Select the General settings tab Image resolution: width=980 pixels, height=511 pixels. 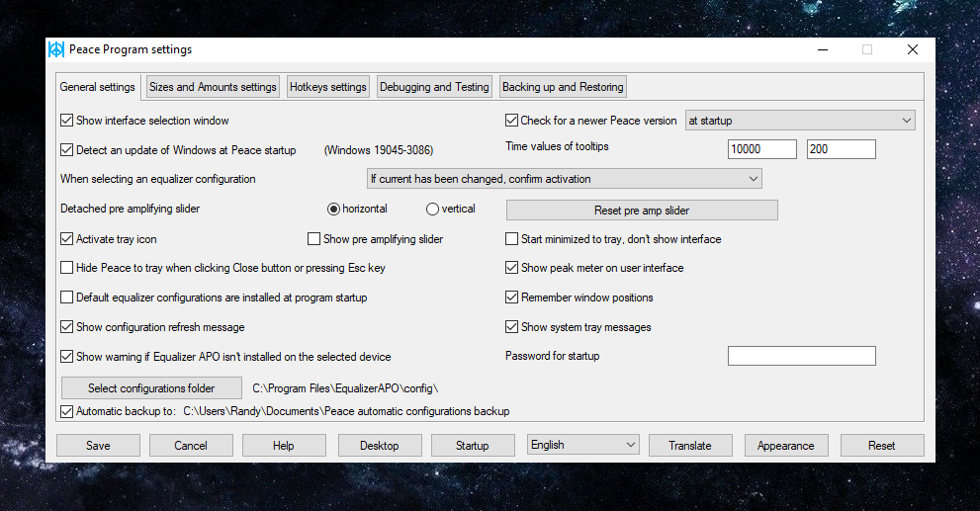pos(98,87)
